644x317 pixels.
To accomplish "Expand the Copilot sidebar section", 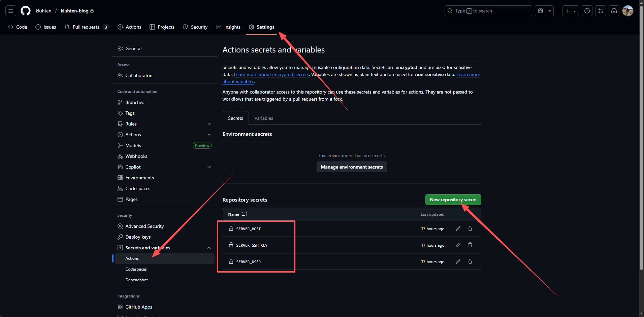I will click(209, 167).
